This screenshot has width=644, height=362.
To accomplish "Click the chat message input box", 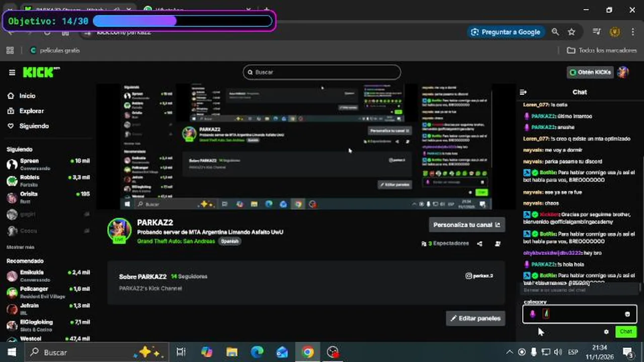I will point(580,314).
